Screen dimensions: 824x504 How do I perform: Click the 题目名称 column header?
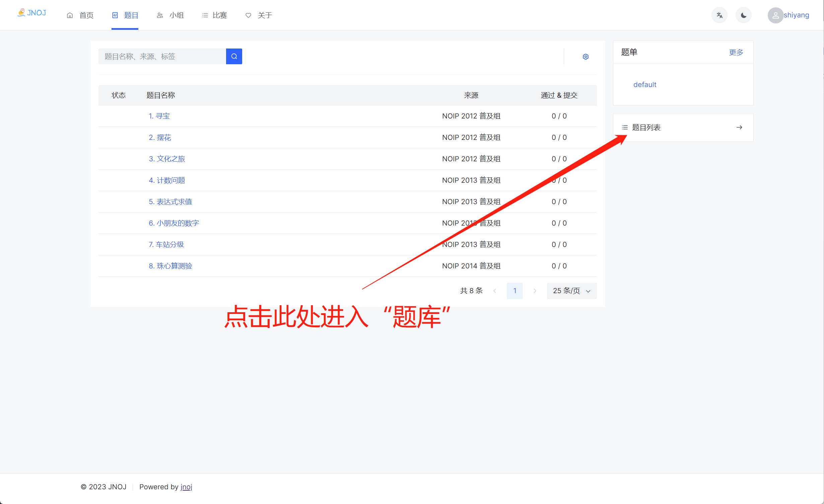[x=161, y=95]
